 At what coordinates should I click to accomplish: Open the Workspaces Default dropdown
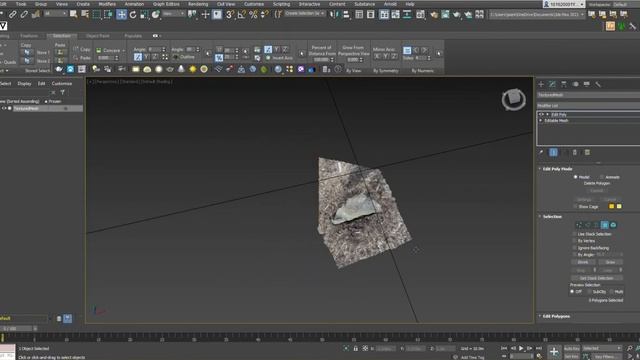click(626, 4)
